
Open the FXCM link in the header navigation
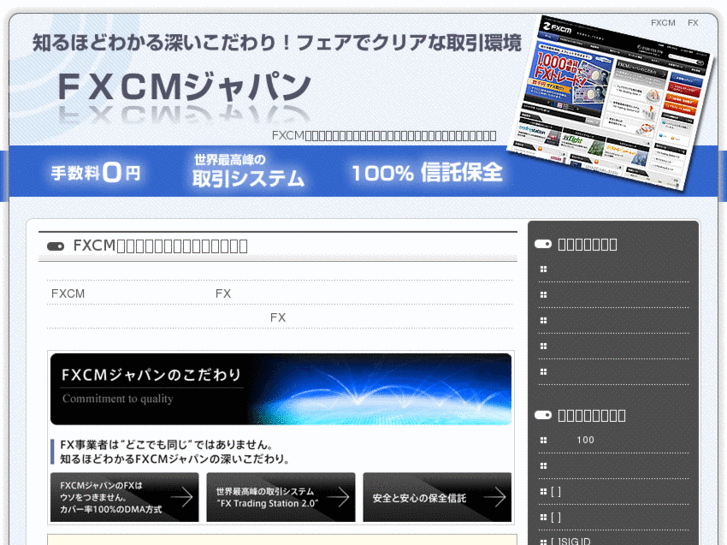(663, 23)
